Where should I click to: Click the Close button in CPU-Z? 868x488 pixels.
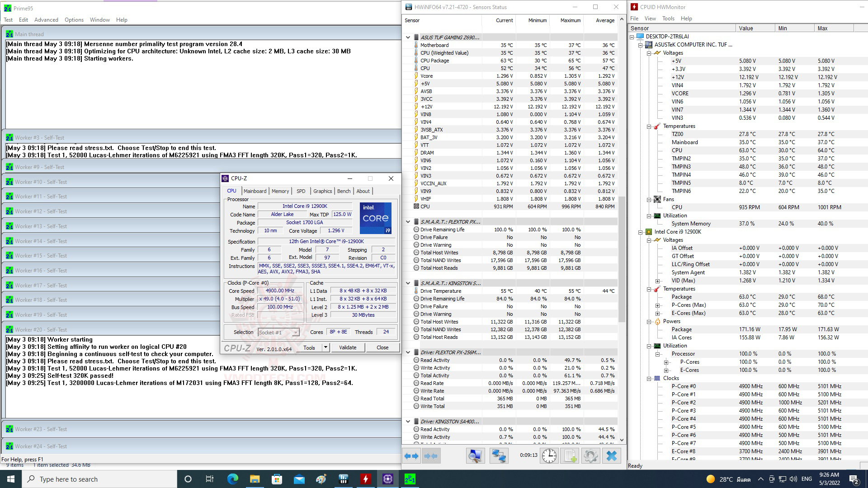(x=382, y=347)
